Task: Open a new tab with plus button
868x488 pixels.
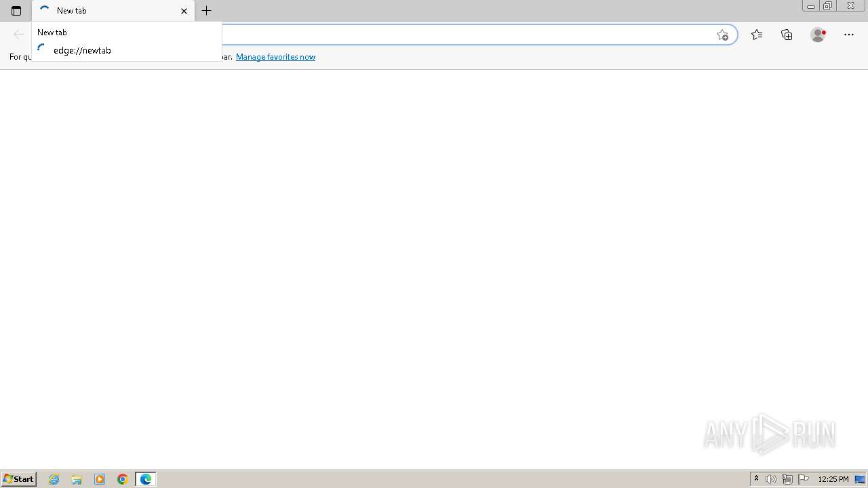Action: [207, 11]
